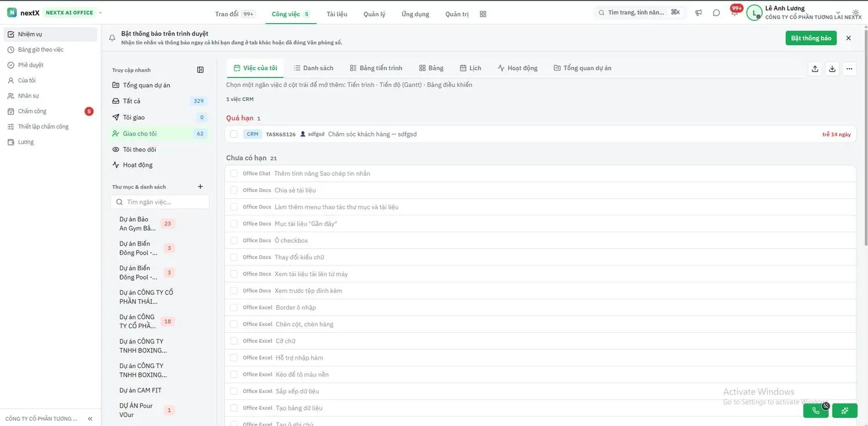Collapse the left sidebar with double chevron
868x426 pixels.
[x=90, y=418]
